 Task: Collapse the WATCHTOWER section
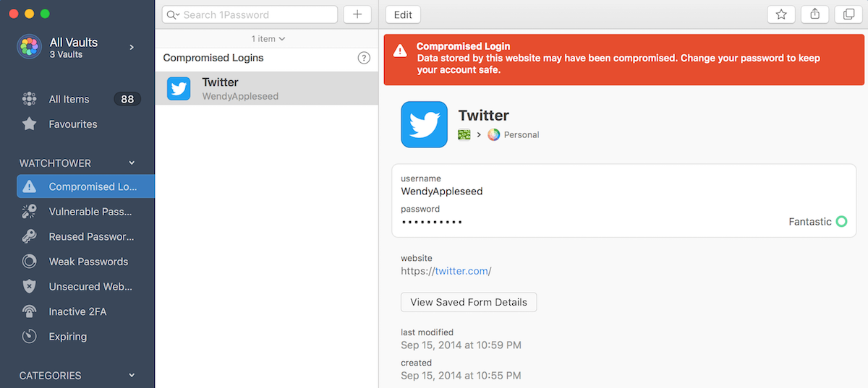click(x=132, y=163)
